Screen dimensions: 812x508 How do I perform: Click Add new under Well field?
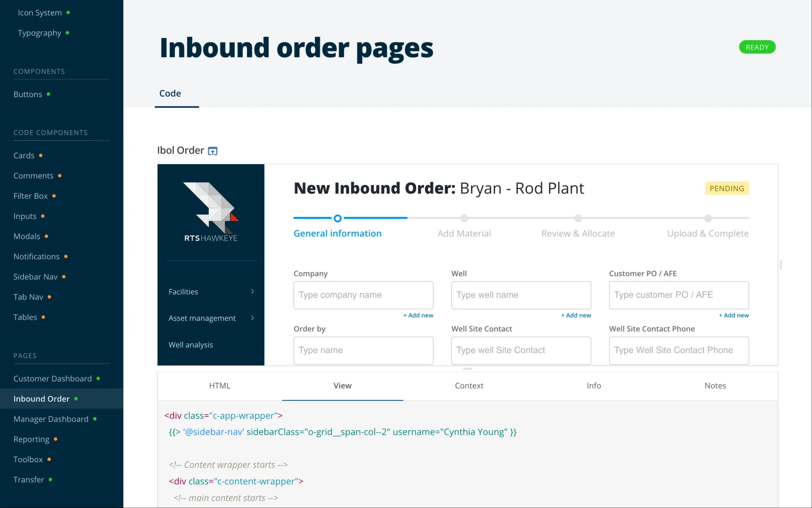576,315
